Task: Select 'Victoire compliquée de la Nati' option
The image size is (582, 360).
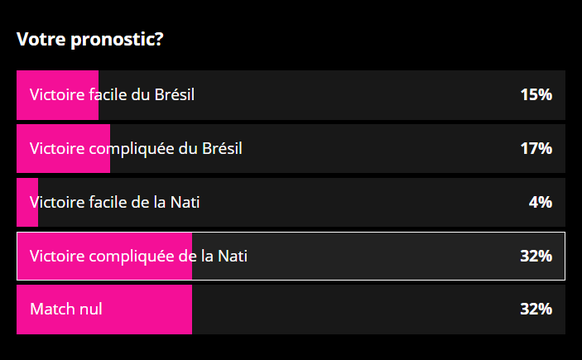Action: coord(291,256)
